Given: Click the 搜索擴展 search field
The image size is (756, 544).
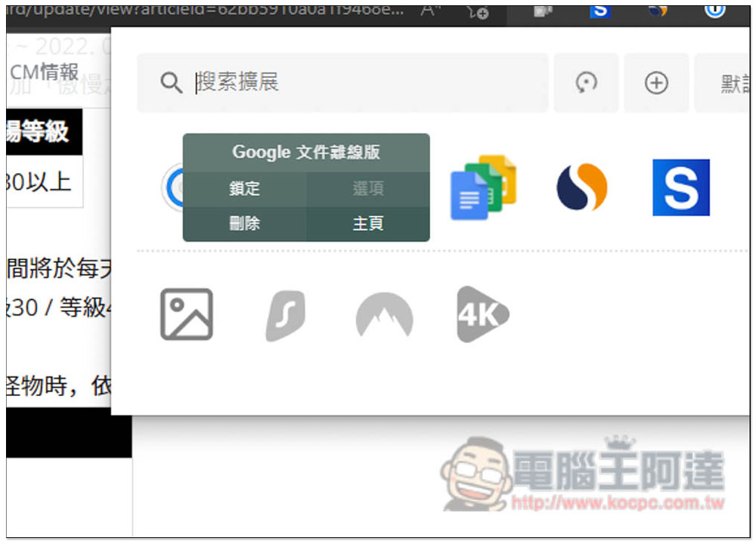Looking at the screenshot, I should point(342,83).
